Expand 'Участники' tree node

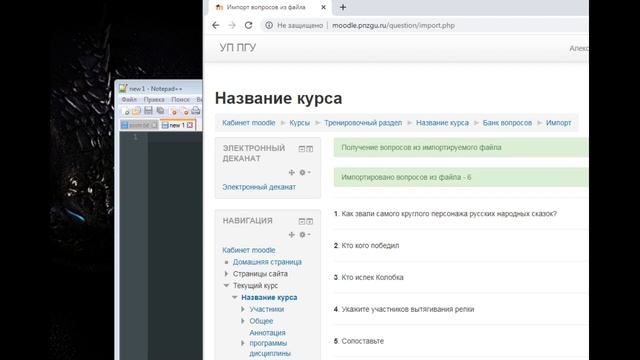243,309
